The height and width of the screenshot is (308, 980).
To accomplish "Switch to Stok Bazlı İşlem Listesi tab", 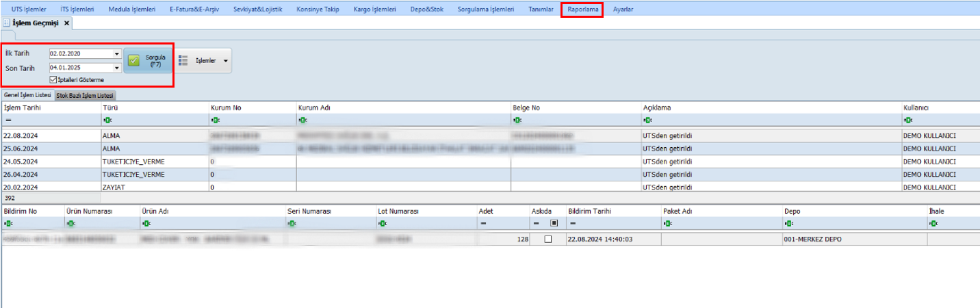I will [x=85, y=96].
